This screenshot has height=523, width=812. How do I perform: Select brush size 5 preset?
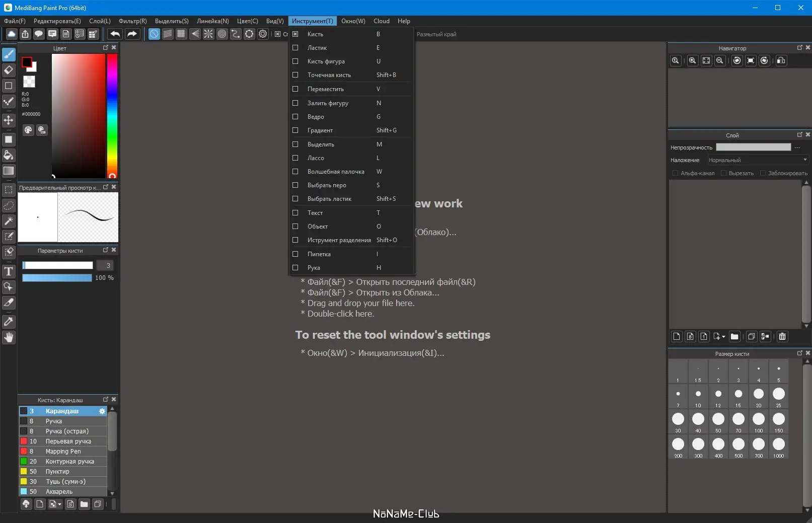(779, 371)
